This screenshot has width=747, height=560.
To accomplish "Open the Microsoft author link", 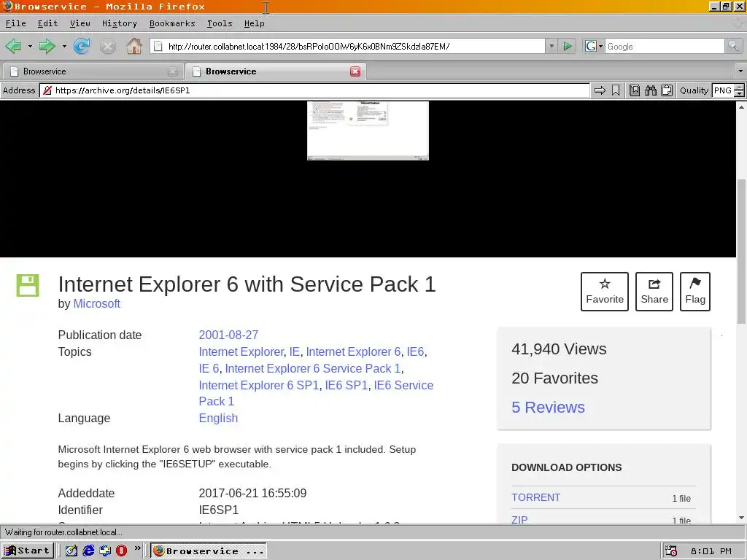I will coord(97,304).
